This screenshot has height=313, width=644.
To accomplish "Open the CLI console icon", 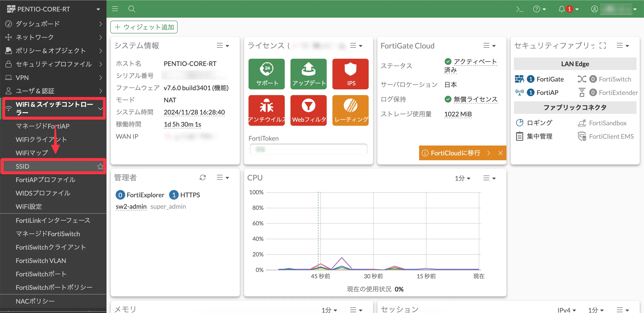I will pyautogui.click(x=519, y=9).
